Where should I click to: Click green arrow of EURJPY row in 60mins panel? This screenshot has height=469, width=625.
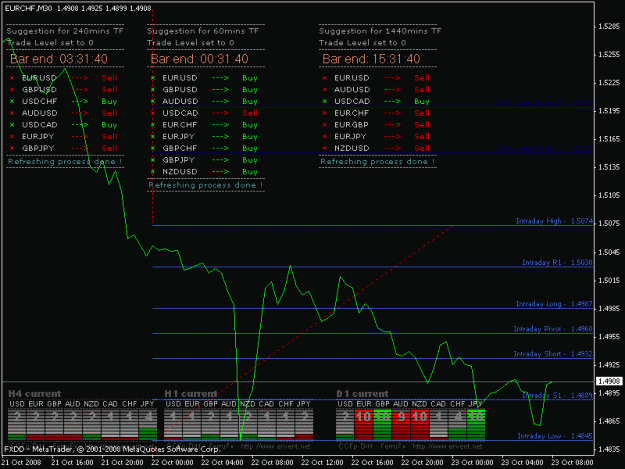tap(220, 137)
